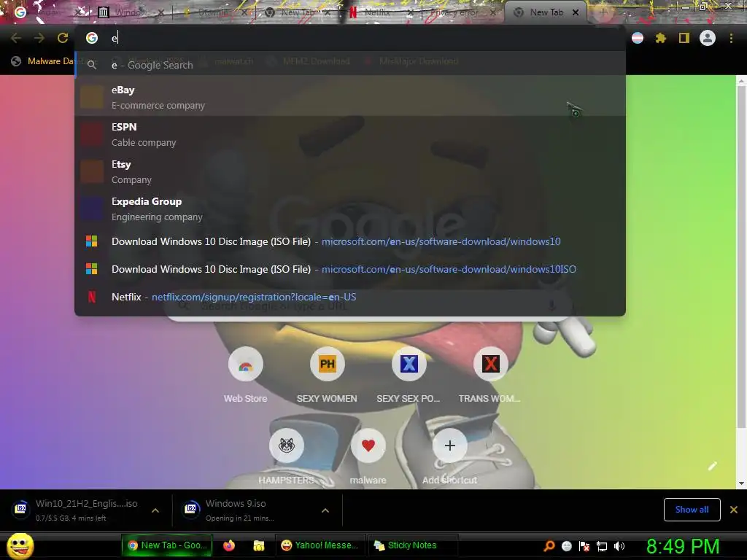Click the Customize Chrome pencil icon
747x560 pixels.
[712, 466]
